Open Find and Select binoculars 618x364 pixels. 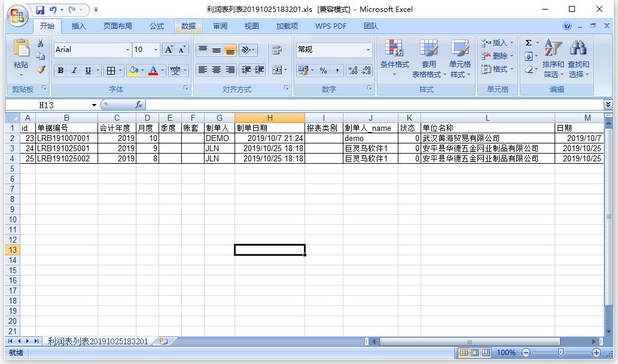(x=579, y=59)
